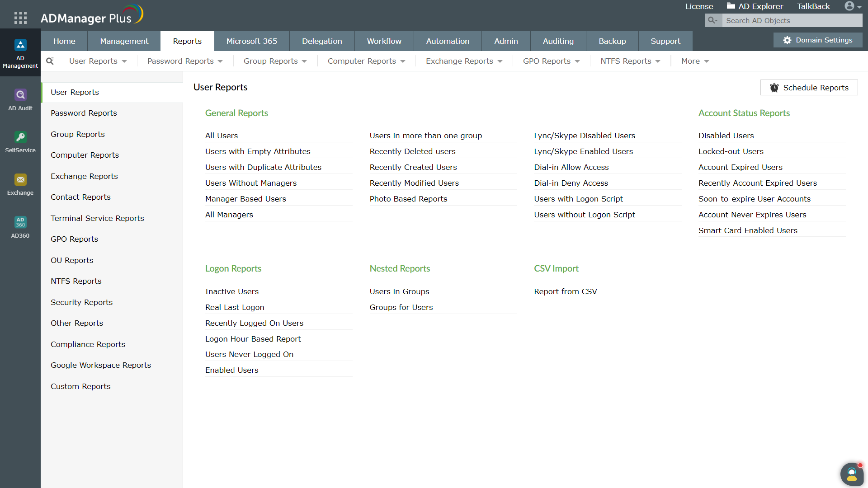Open the Domain Settings button
Screen dimensions: 868x488
pyautogui.click(x=818, y=40)
